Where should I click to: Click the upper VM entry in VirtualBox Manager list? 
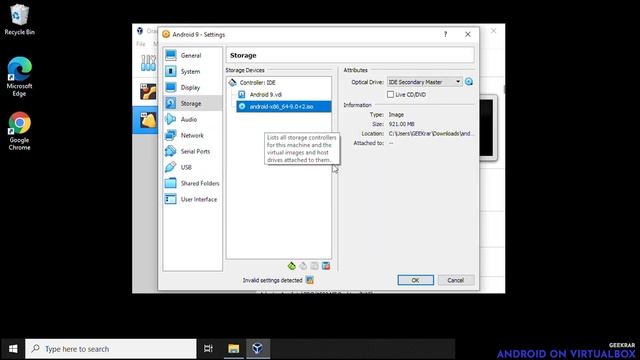[x=146, y=92]
